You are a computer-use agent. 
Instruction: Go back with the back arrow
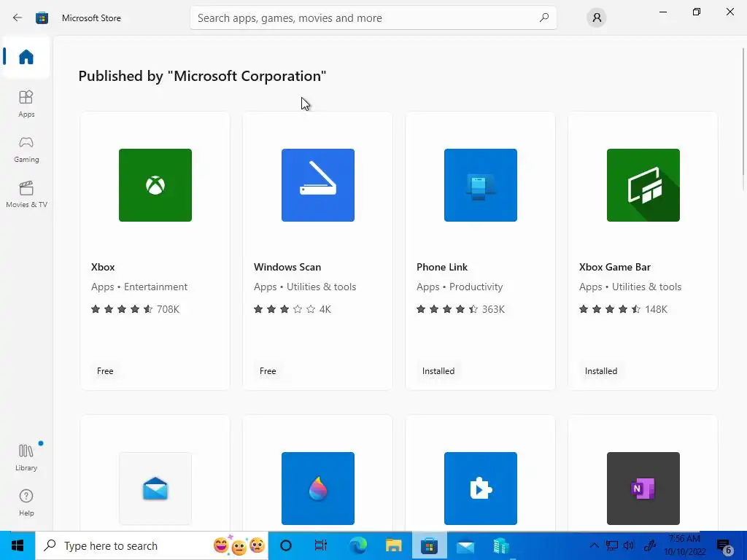coord(18,17)
